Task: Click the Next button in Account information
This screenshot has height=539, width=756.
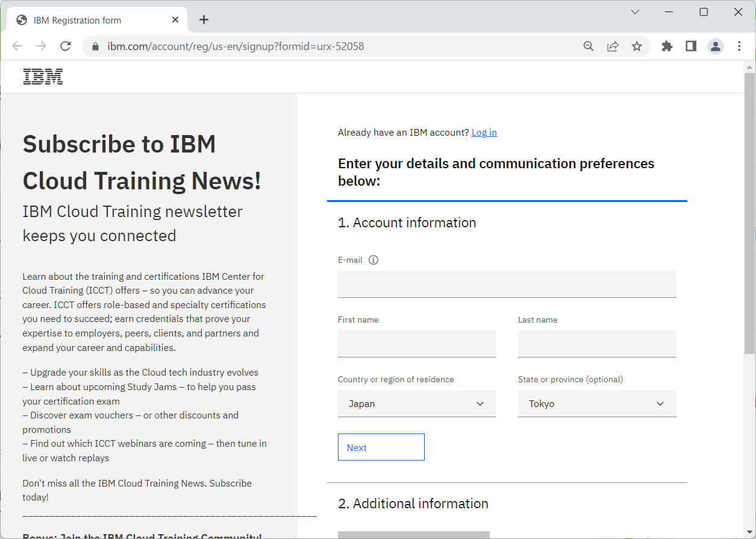Action: point(381,447)
